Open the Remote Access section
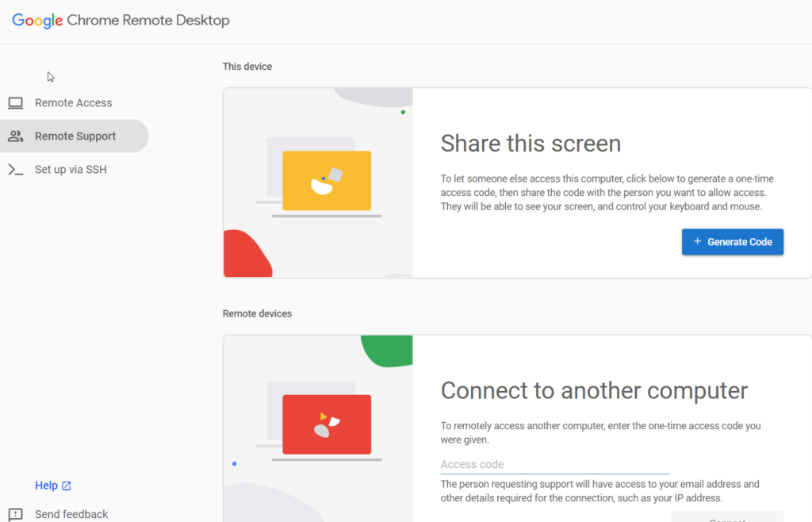Image resolution: width=812 pixels, height=522 pixels. (74, 102)
